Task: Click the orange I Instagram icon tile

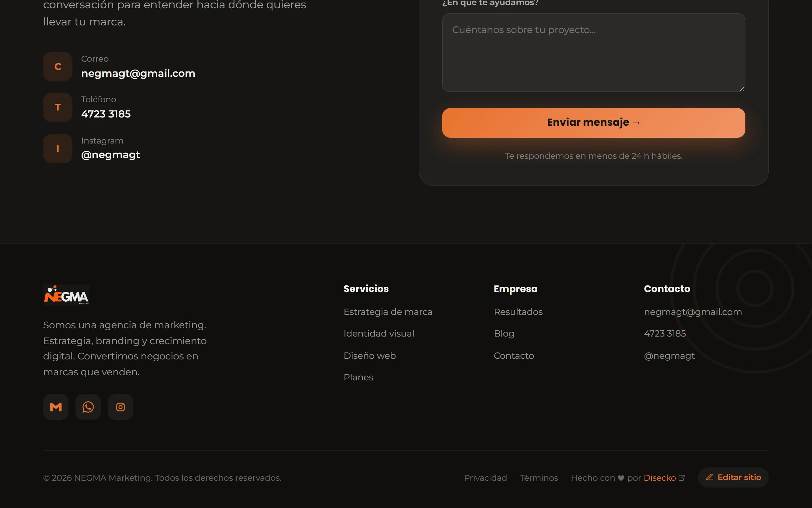Action: 58,149
